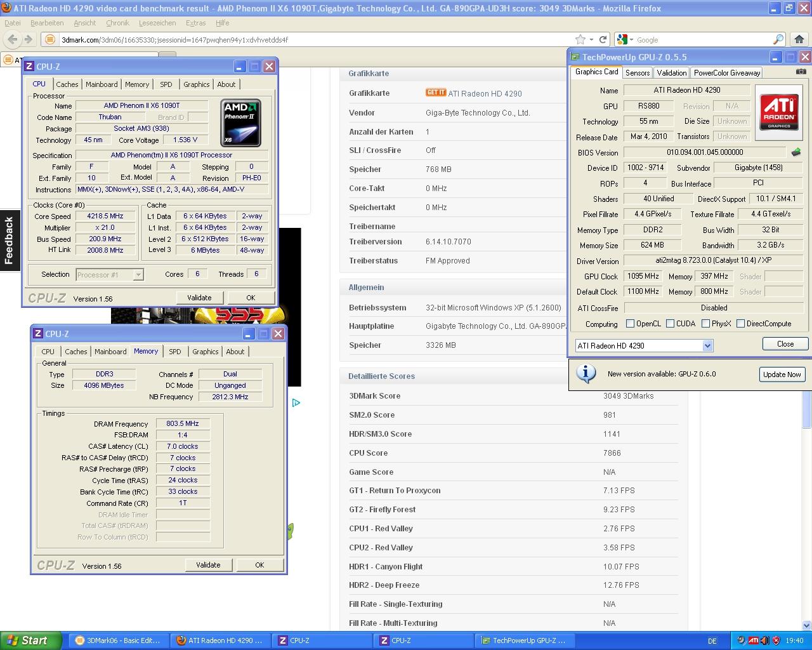812x650 pixels.
Task: Click the Start button
Action: tap(30, 640)
